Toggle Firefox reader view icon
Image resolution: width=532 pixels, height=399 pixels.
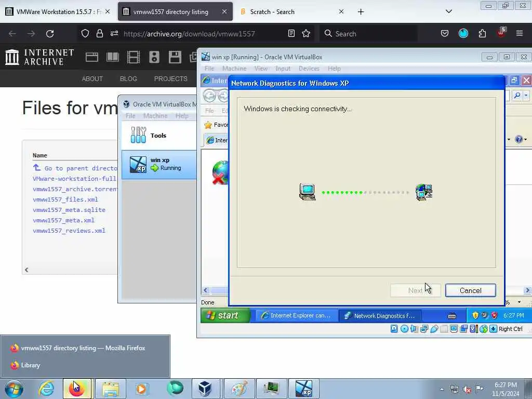(x=291, y=33)
